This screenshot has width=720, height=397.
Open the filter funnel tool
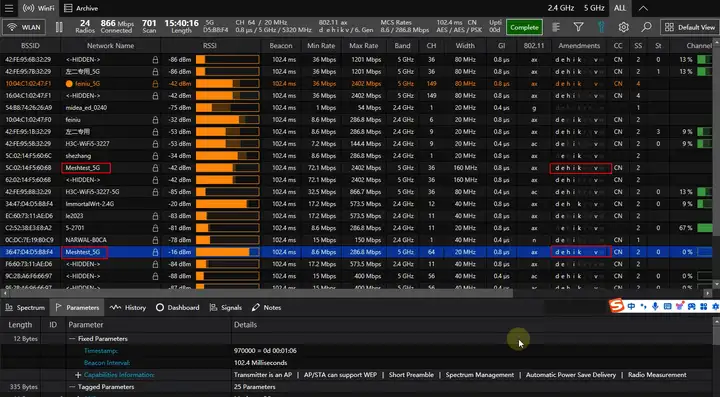coord(579,27)
